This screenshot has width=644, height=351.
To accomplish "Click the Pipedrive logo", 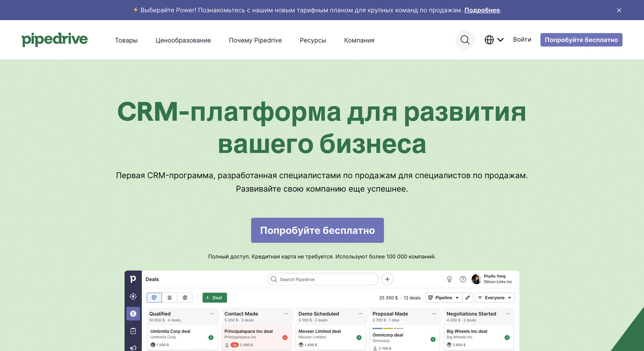I will (x=54, y=40).
